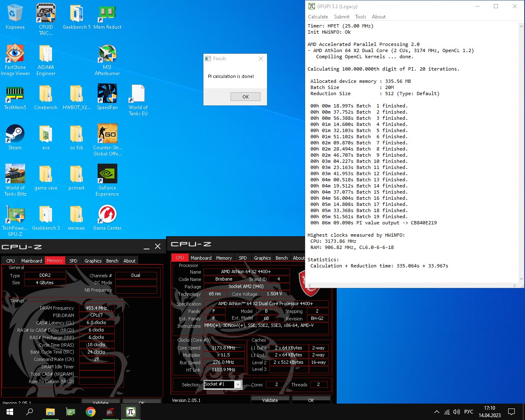Open taskbar search magnifier
The height and width of the screenshot is (420, 525).
coord(30,412)
